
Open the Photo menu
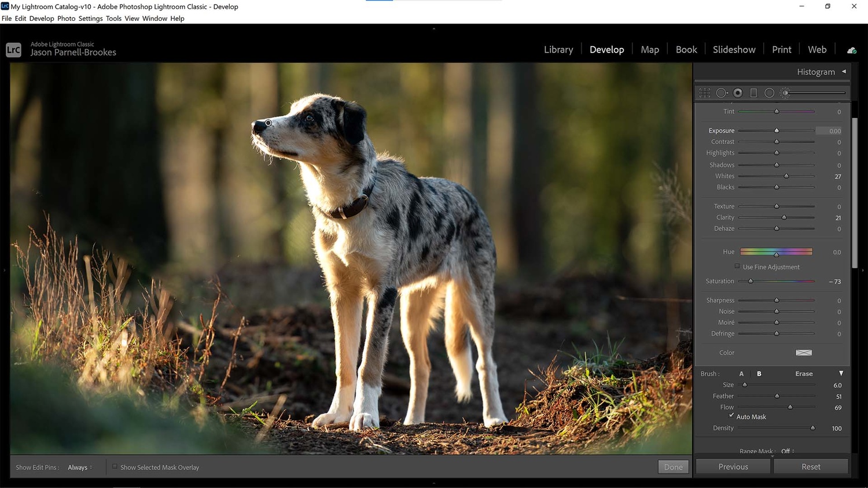tap(66, 19)
